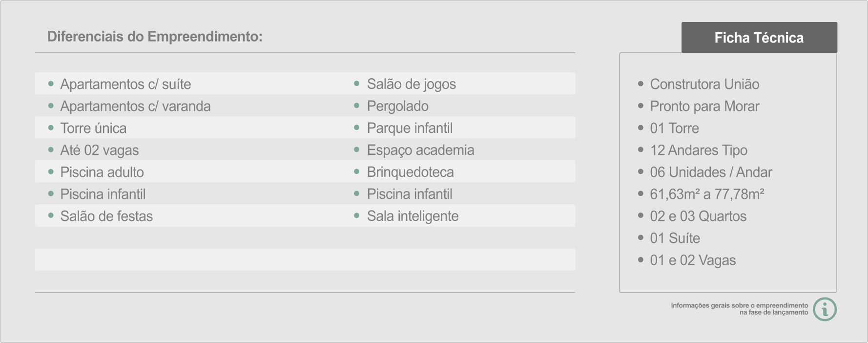Select the Apartamentos c/ varanda item
This screenshot has height=343, width=868.
pos(135,106)
